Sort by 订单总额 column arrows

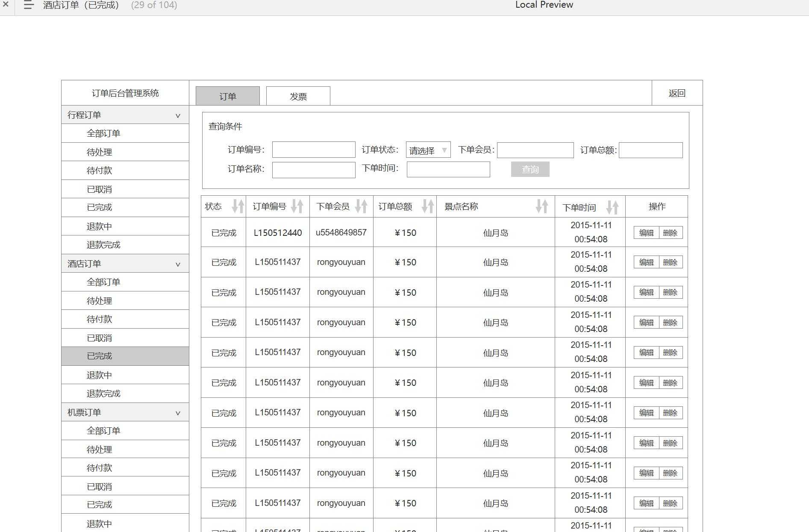click(x=428, y=206)
